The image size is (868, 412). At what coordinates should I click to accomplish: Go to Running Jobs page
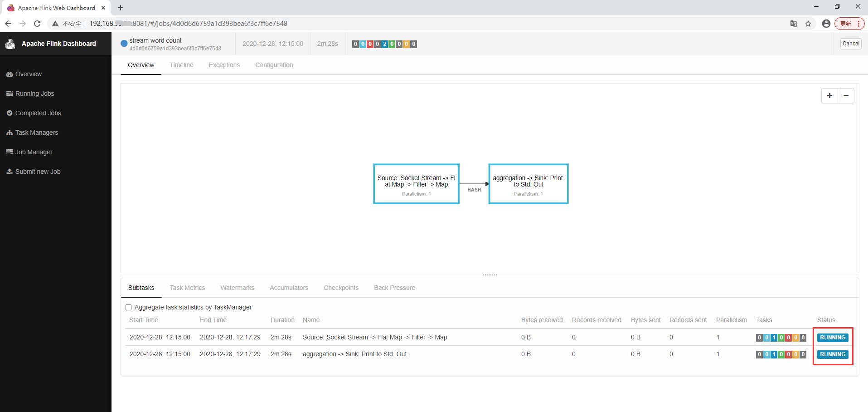tap(34, 93)
